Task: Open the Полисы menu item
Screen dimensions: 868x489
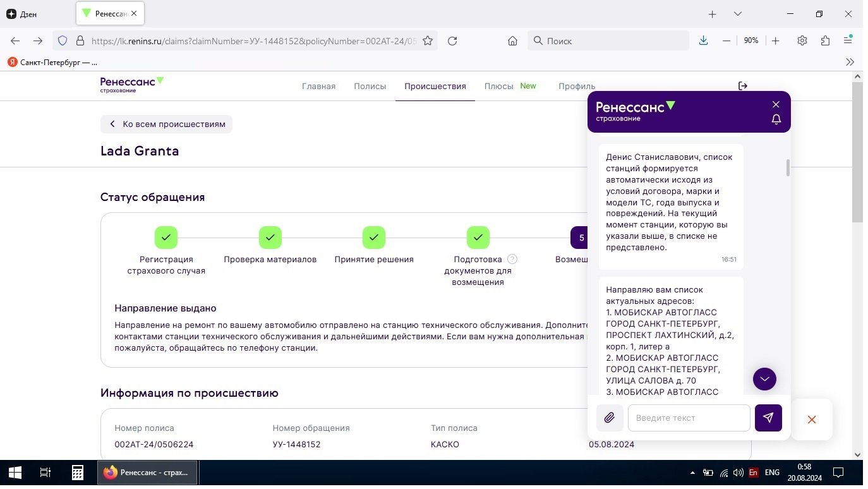Action: click(370, 86)
